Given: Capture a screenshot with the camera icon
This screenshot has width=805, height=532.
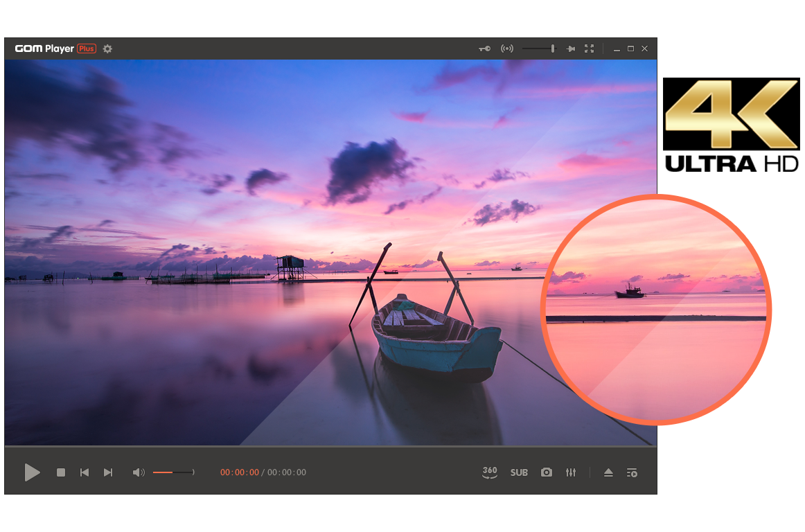Looking at the screenshot, I should (x=547, y=472).
